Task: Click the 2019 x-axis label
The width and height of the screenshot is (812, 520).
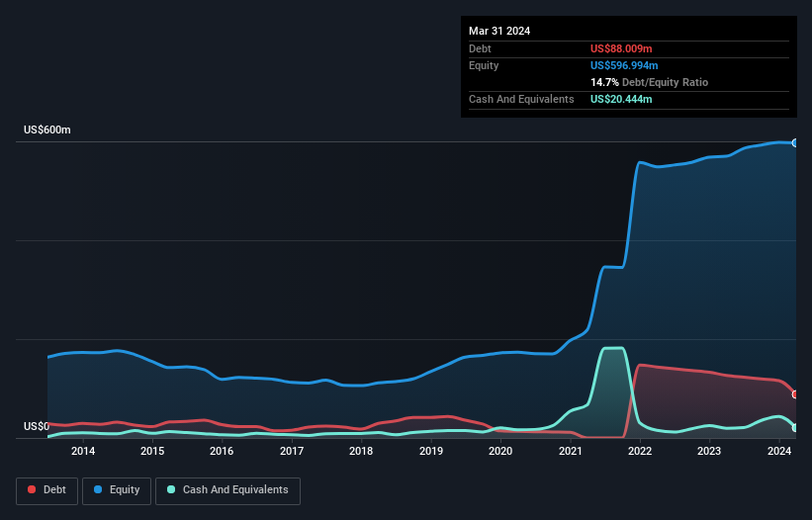Action: click(431, 451)
